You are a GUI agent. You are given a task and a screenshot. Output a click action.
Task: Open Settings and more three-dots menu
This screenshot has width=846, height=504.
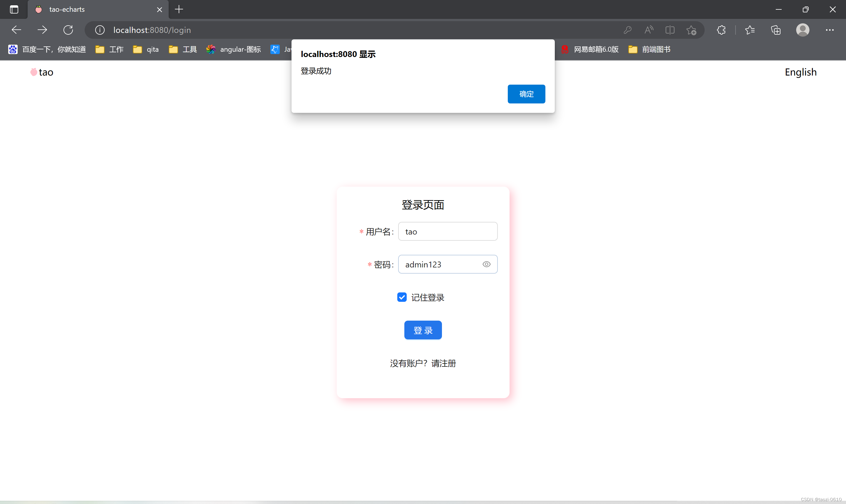click(x=829, y=30)
